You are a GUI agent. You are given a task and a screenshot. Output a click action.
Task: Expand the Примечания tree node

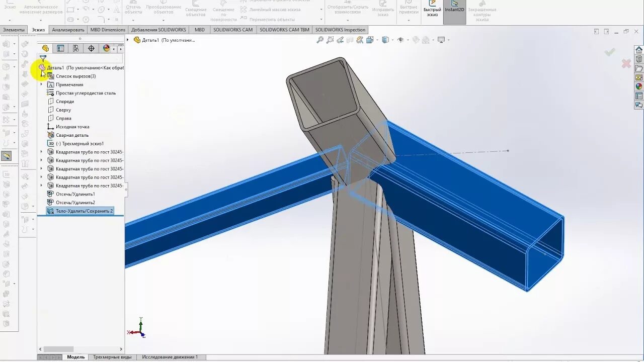click(x=42, y=84)
